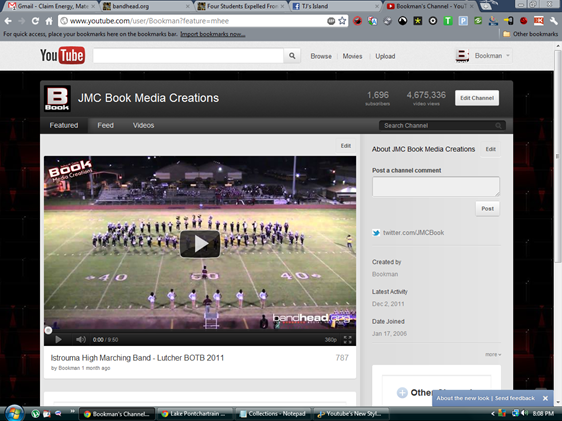Click the small play button in player controls
This screenshot has height=421, width=562.
58,339
